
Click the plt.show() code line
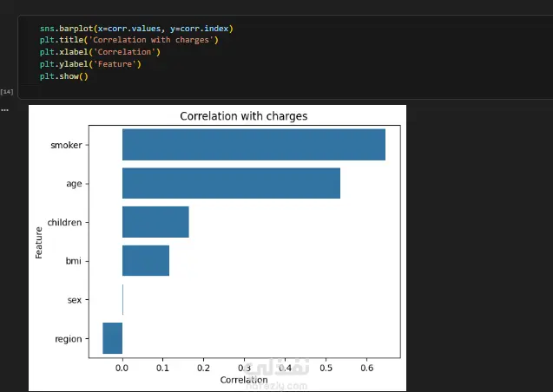click(x=64, y=76)
